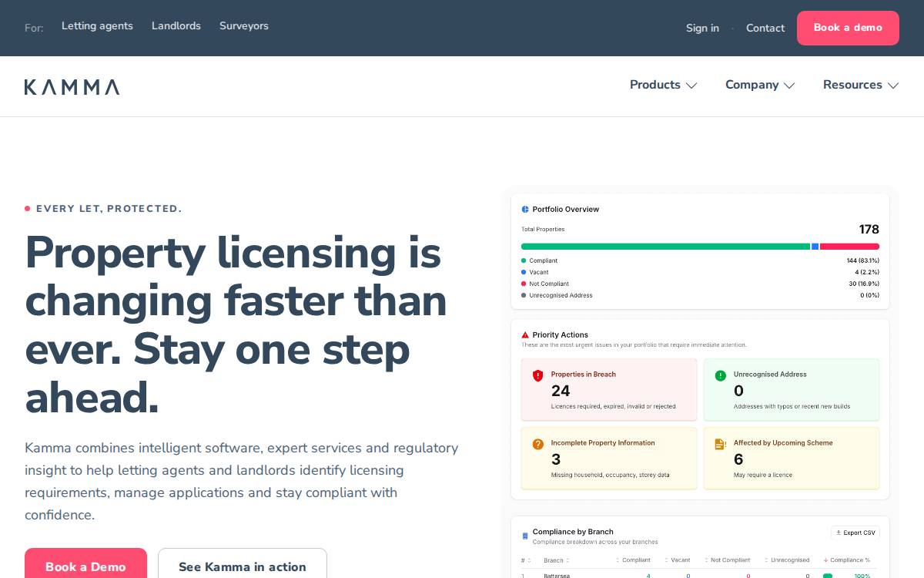This screenshot has height=578, width=924.
Task: Click the 100% compliance value for Battersea
Action: coord(862,575)
